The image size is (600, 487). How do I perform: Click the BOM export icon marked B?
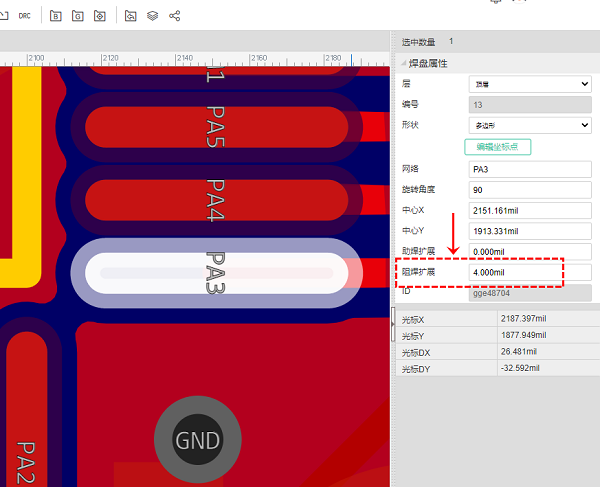point(55,16)
